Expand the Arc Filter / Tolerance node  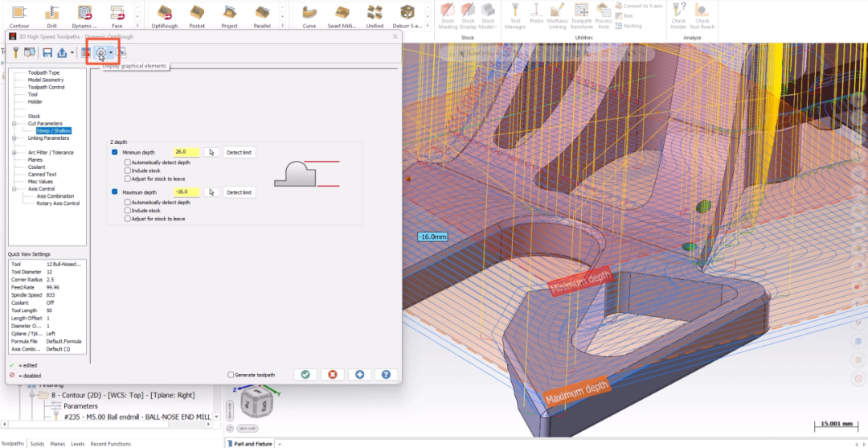tap(14, 152)
